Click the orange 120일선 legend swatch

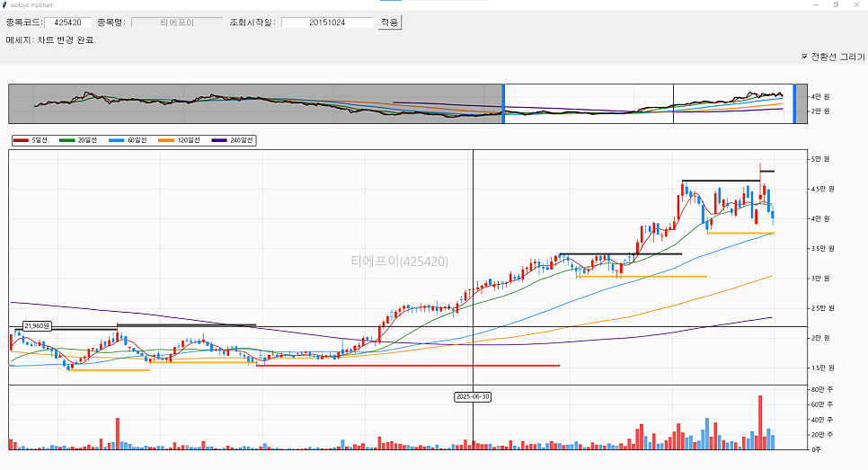[x=166, y=140]
